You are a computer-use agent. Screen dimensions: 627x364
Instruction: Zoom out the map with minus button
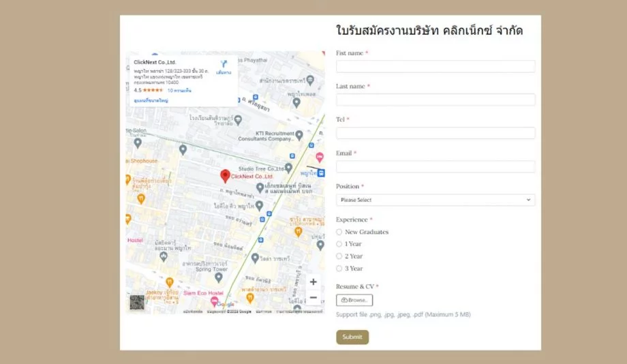pos(313,298)
